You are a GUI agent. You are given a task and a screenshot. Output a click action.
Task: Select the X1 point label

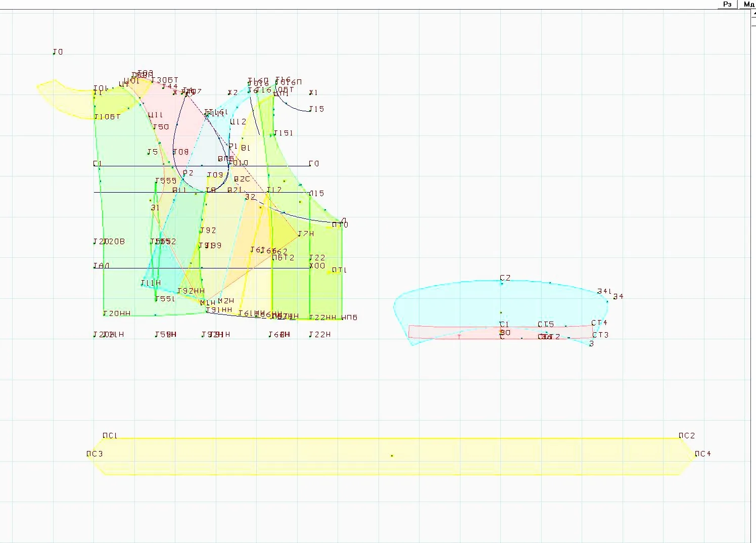313,93
